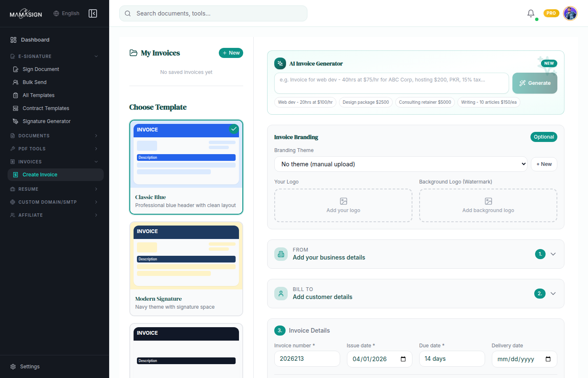This screenshot has height=378, width=588.
Task: Select the black header invoice template
Action: [186, 351]
